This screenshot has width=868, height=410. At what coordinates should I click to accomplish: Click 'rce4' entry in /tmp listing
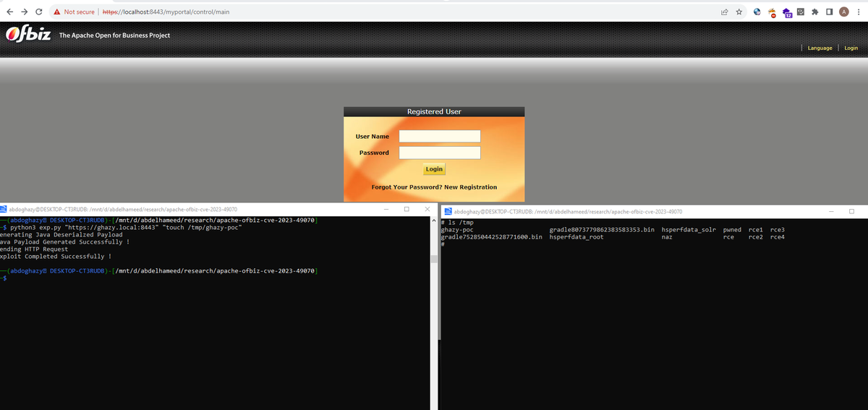[x=778, y=236]
